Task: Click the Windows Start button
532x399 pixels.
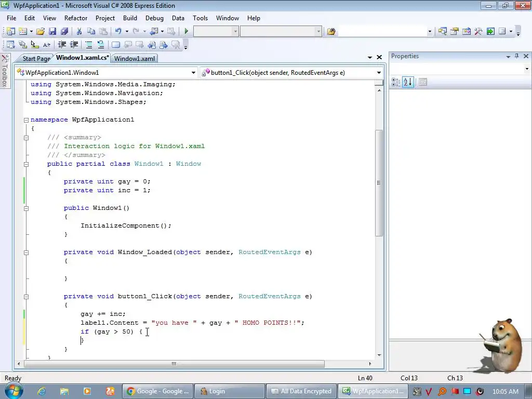Action: pyautogui.click(x=14, y=391)
